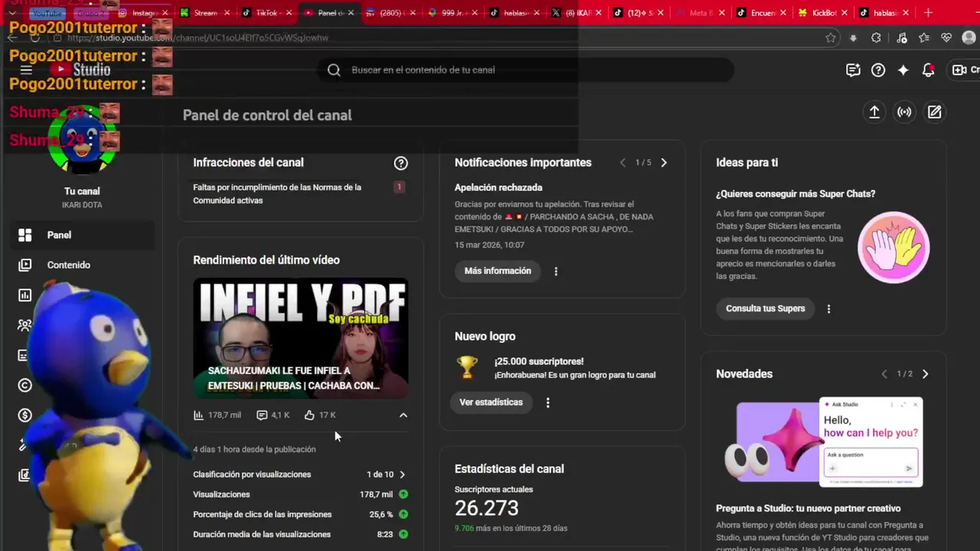Click the Consulta tus Supers button
This screenshot has height=551, width=980.
click(x=766, y=308)
